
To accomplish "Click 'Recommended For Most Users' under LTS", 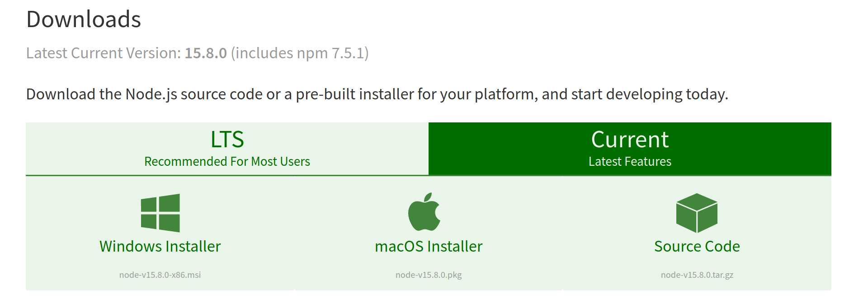I will pos(226,161).
